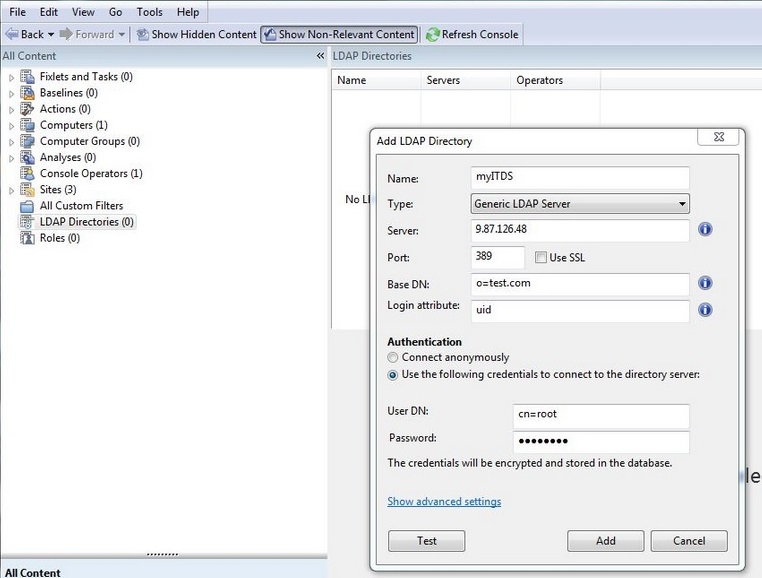Click the Server input field

point(580,230)
